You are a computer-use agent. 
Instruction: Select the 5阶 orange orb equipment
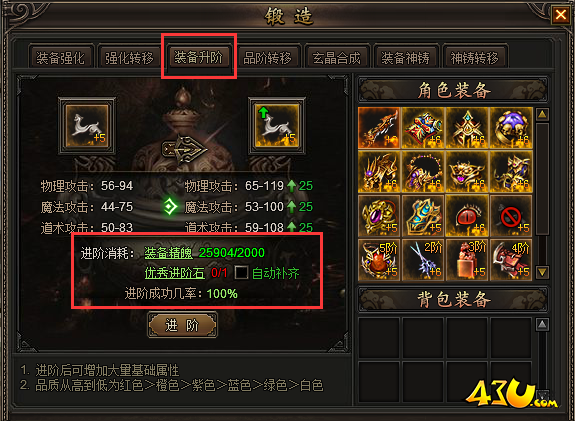(x=379, y=259)
